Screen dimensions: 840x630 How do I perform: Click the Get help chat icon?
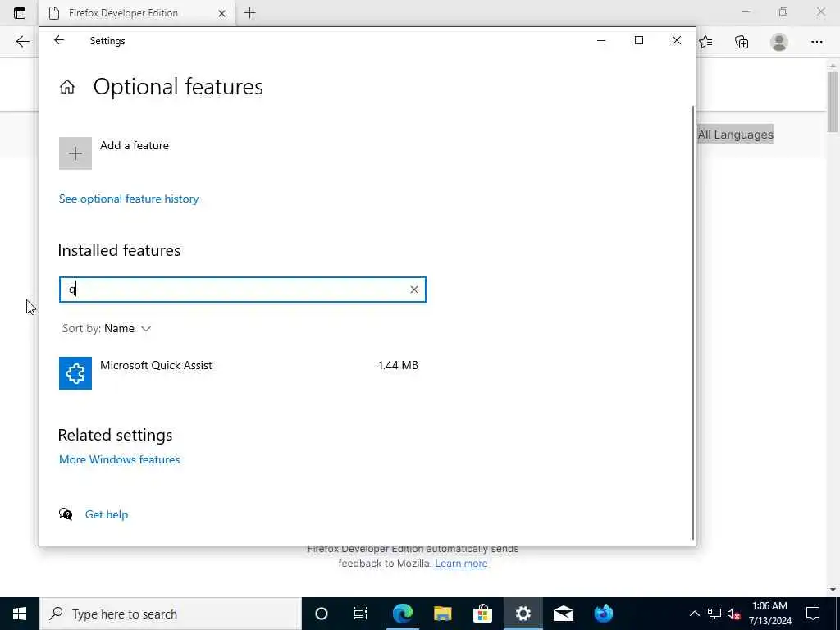coord(66,514)
